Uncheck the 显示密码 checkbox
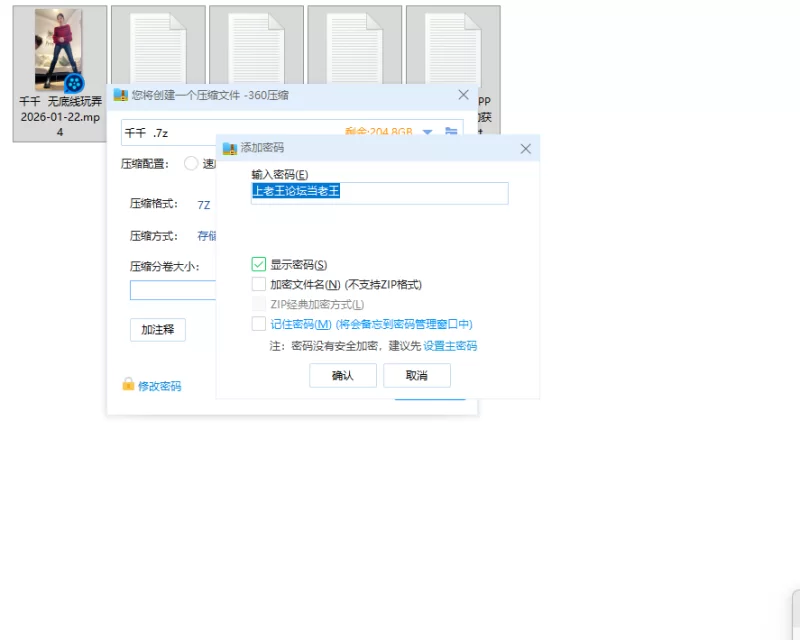 pyautogui.click(x=259, y=264)
